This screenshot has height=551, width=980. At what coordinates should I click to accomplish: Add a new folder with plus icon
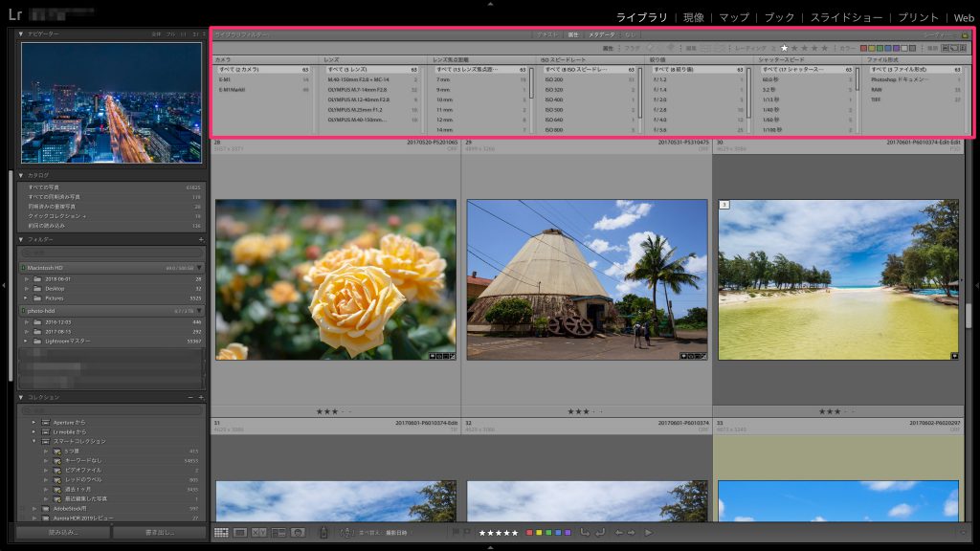coord(201,239)
